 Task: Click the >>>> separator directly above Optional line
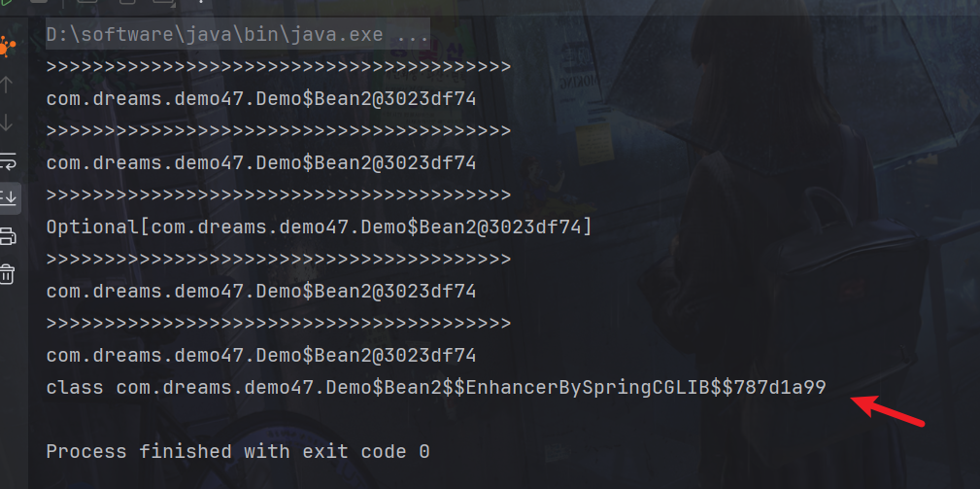click(278, 195)
